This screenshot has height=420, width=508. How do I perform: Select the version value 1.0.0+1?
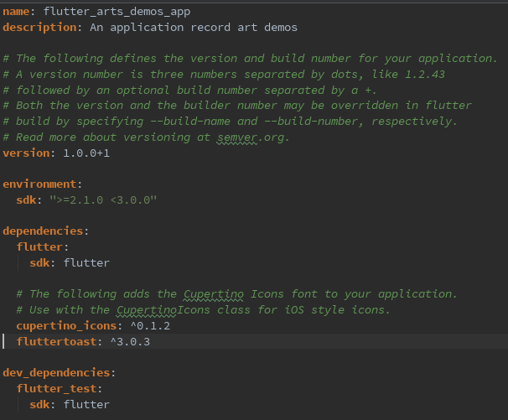click(x=86, y=153)
